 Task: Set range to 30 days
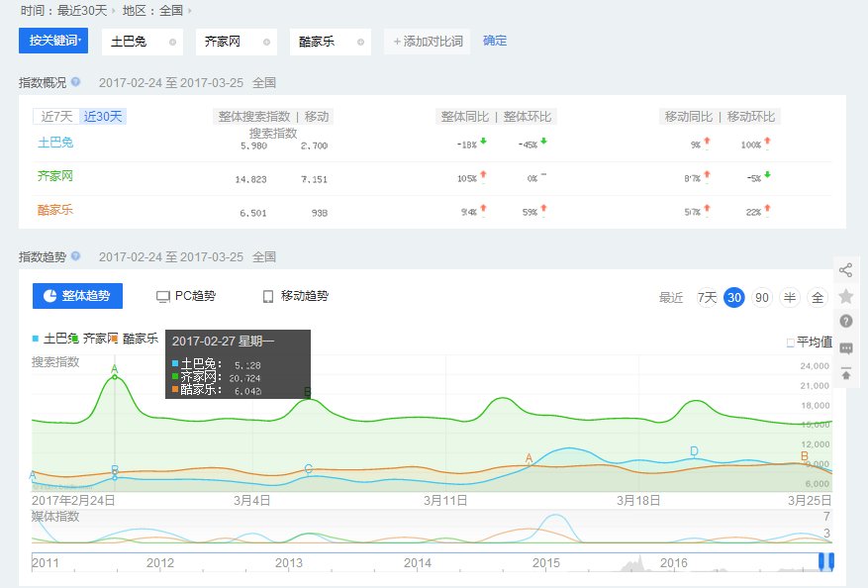(734, 298)
